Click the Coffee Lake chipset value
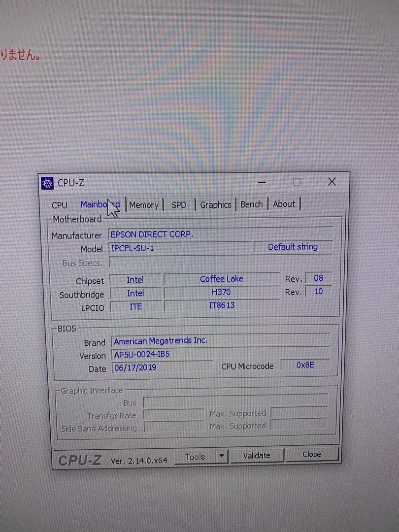This screenshot has height=532, width=399. 222,279
